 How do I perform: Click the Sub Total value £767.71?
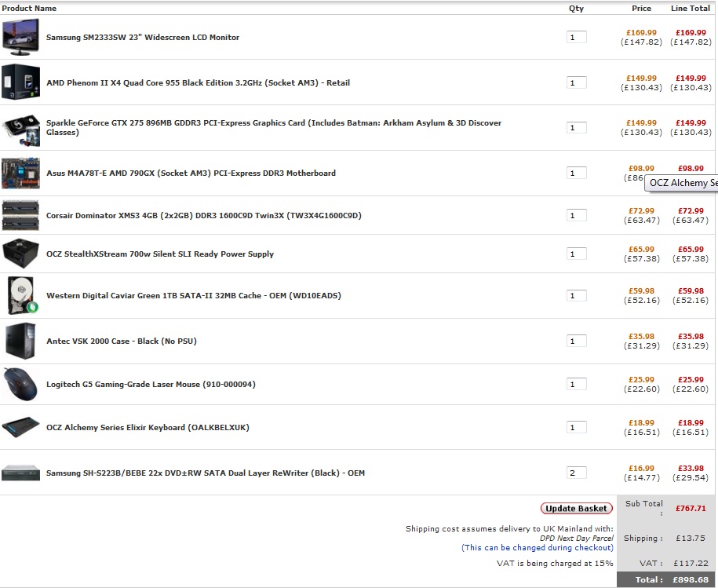691,509
